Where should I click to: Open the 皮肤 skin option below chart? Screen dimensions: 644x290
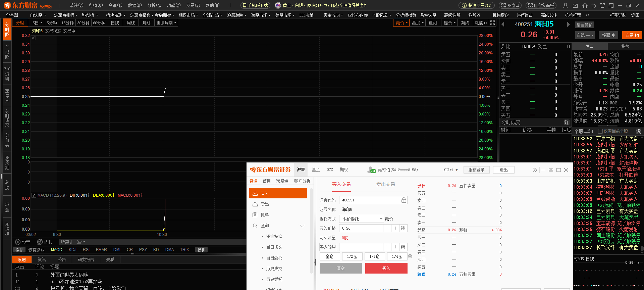coord(45,242)
